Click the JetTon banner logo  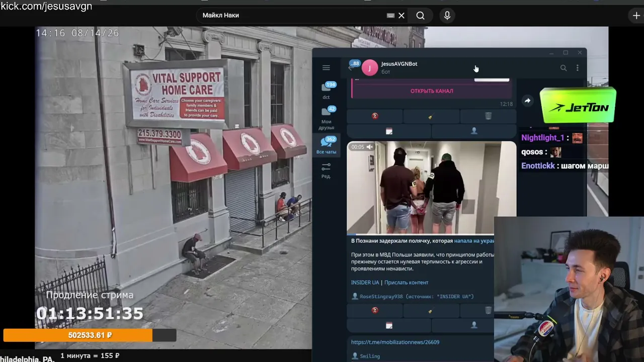[x=578, y=106]
